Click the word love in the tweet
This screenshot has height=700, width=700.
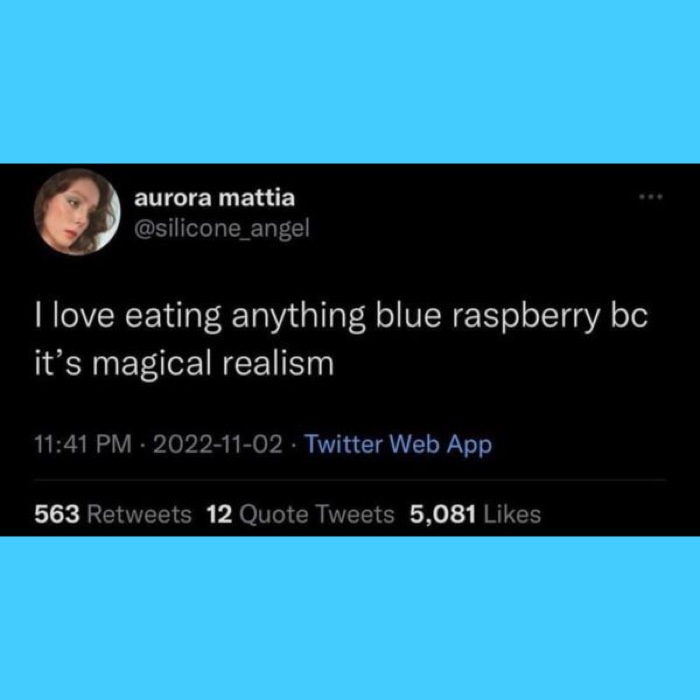pyautogui.click(x=83, y=317)
